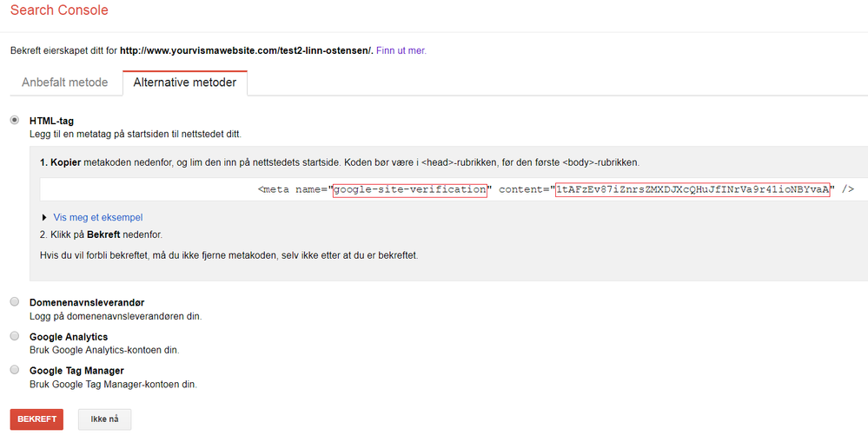Open the Alternative metoder tab

coord(185,82)
